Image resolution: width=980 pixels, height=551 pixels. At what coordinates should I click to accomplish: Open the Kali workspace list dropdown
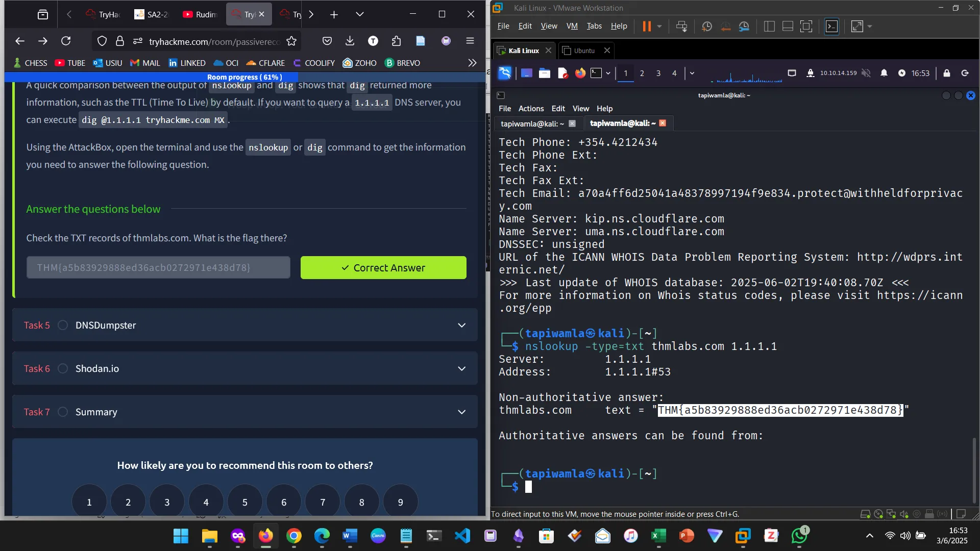[692, 73]
